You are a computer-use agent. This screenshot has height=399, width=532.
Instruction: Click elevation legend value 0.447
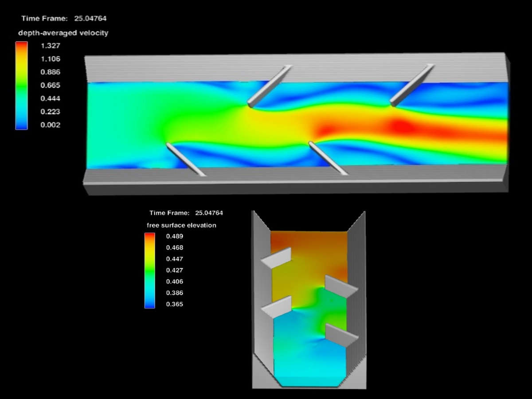coord(175,259)
